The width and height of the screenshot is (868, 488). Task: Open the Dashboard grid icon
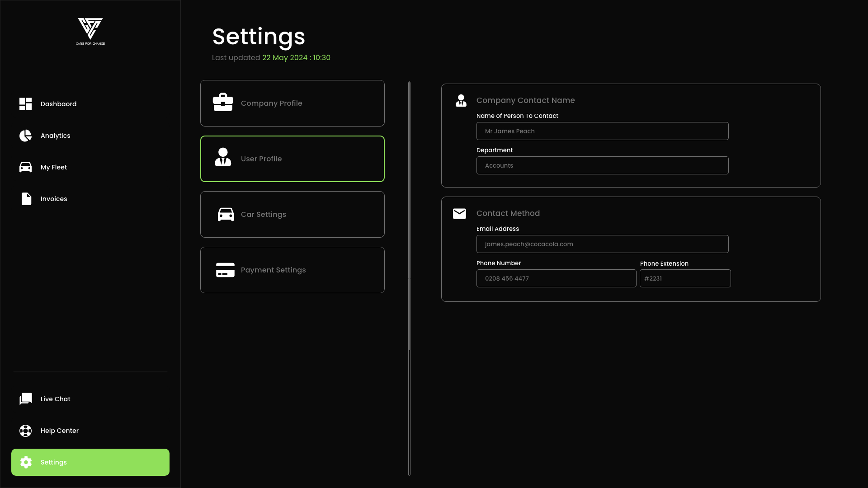(26, 104)
